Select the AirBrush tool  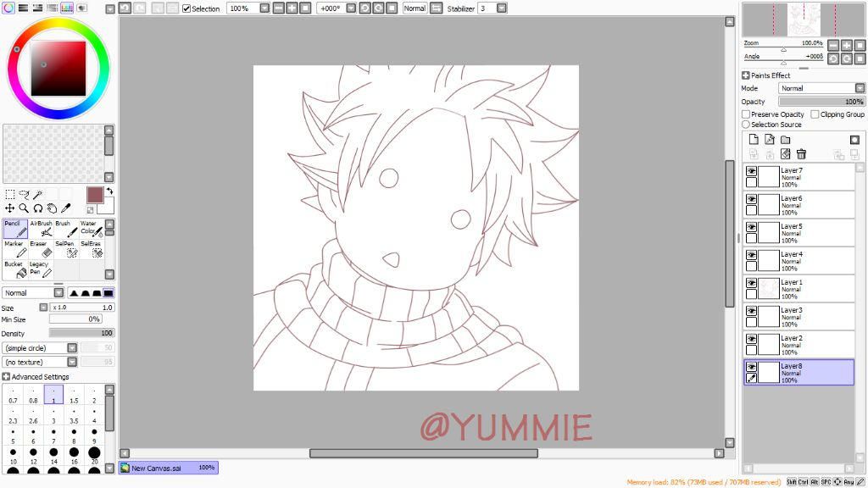(41, 229)
